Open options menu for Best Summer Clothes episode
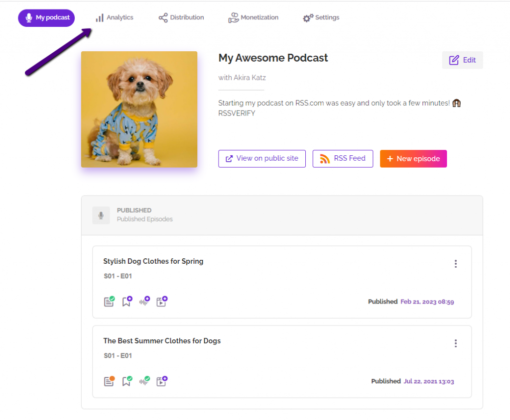This screenshot has height=420, width=510. 456,343
